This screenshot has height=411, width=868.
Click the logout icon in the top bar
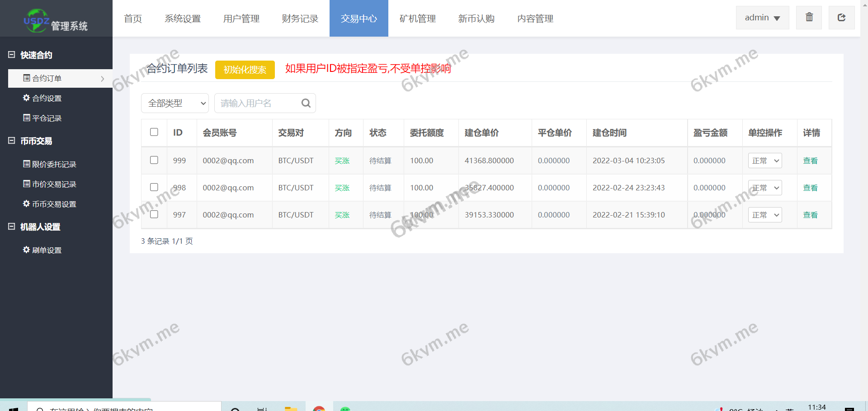[841, 17]
